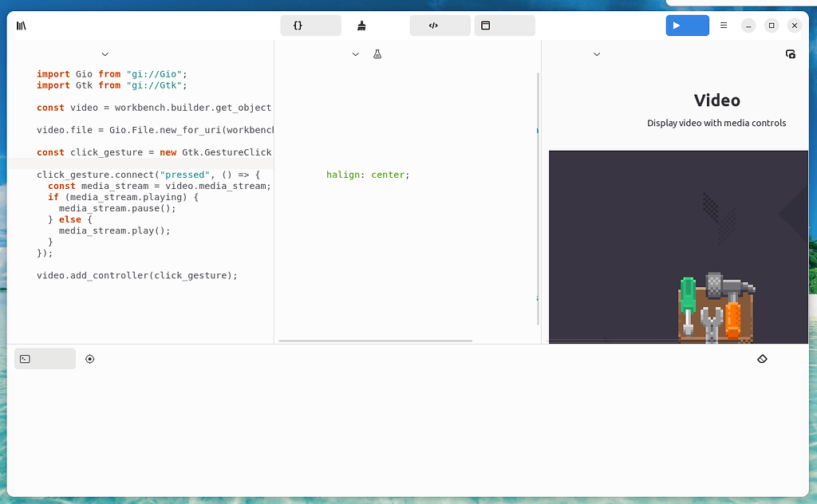Screen dimensions: 817x504
Task: Click the inspector target icon
Action: click(89, 359)
